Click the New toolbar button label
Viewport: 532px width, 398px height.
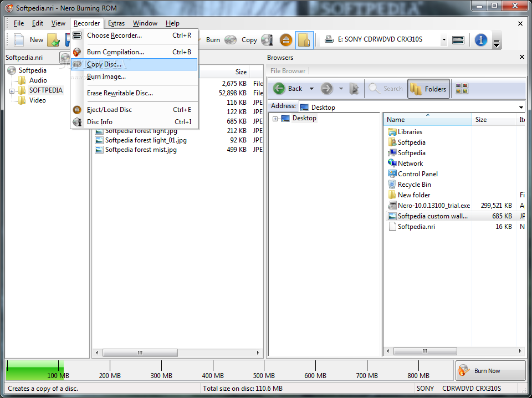(x=37, y=40)
